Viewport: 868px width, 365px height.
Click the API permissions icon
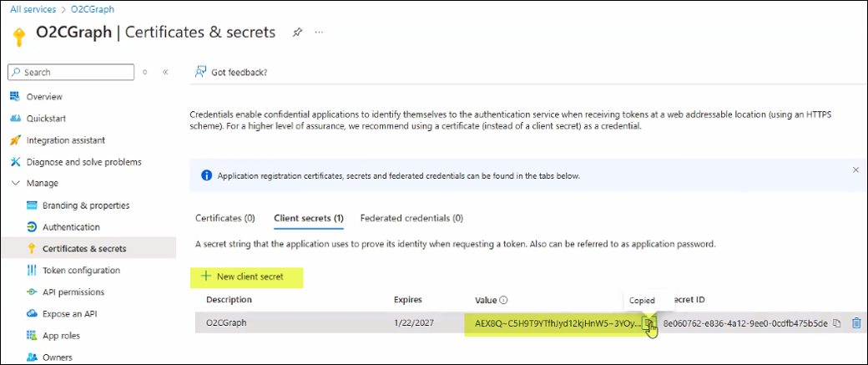coord(32,291)
